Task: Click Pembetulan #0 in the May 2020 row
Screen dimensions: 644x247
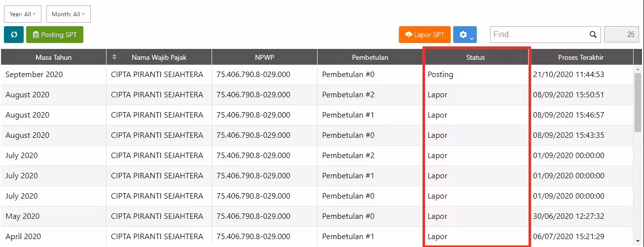Action: point(348,216)
